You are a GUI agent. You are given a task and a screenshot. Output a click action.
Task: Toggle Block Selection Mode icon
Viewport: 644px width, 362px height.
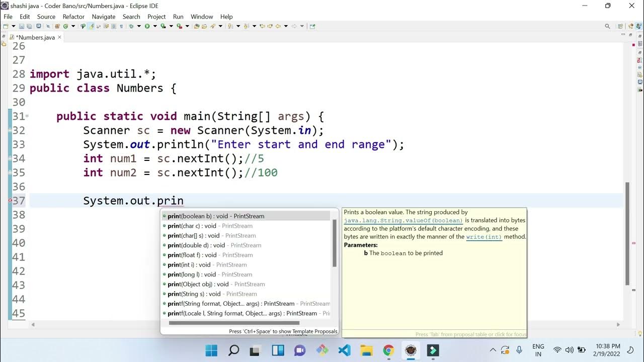click(x=114, y=26)
